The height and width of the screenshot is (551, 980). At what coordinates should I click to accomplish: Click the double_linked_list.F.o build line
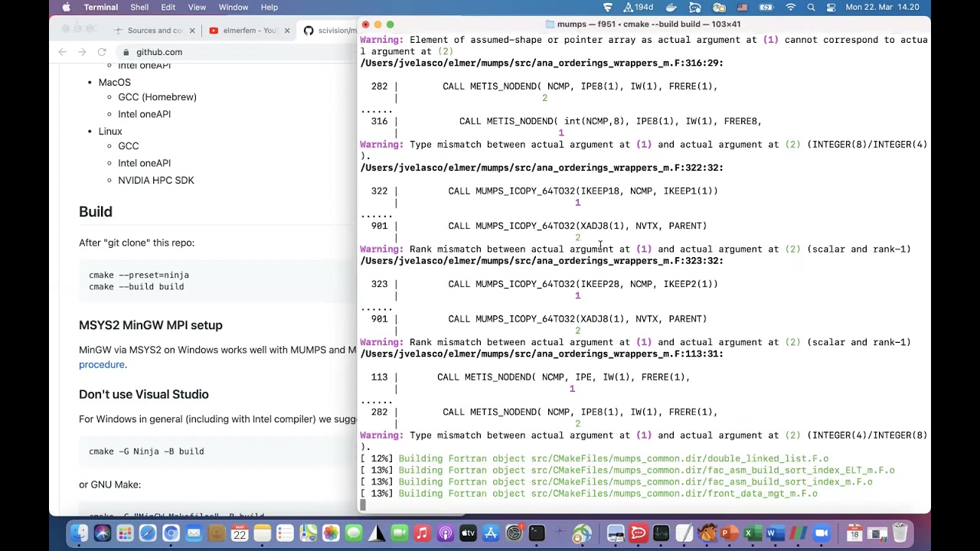[x=594, y=458]
